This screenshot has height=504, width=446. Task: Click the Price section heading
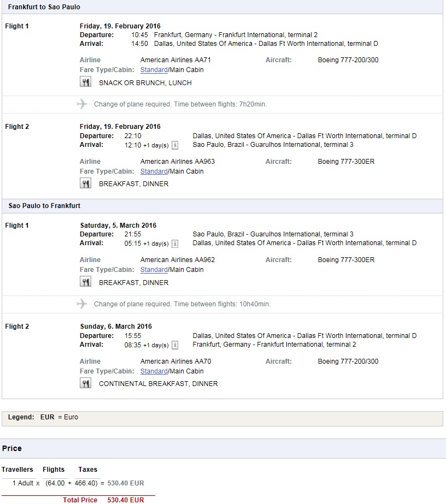click(x=12, y=448)
